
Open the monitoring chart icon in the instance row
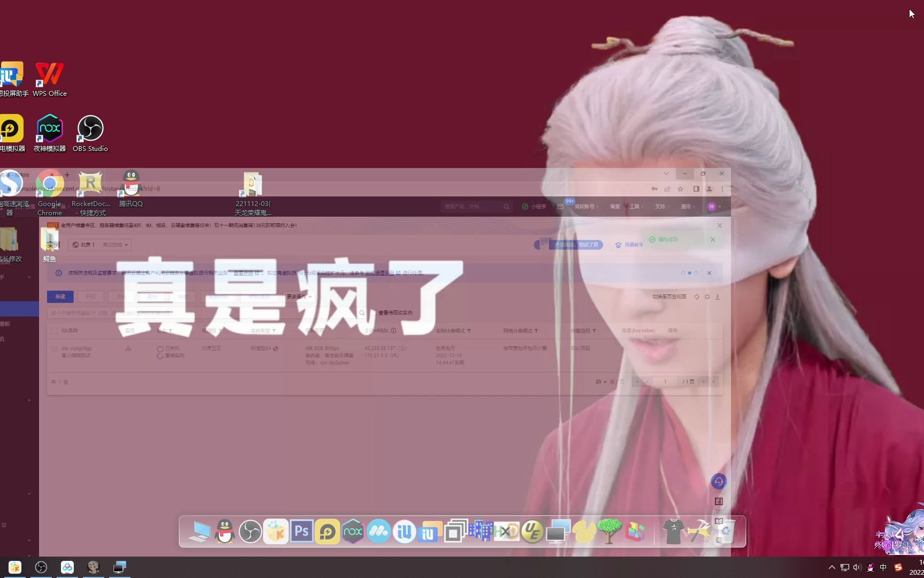click(128, 348)
